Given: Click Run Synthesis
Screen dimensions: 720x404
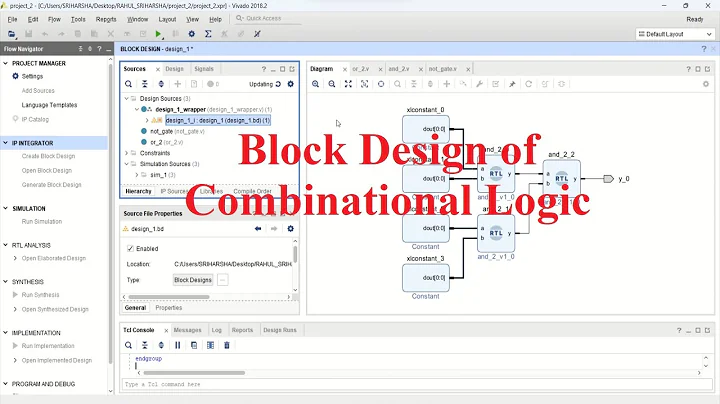Looking at the screenshot, I should [x=40, y=295].
